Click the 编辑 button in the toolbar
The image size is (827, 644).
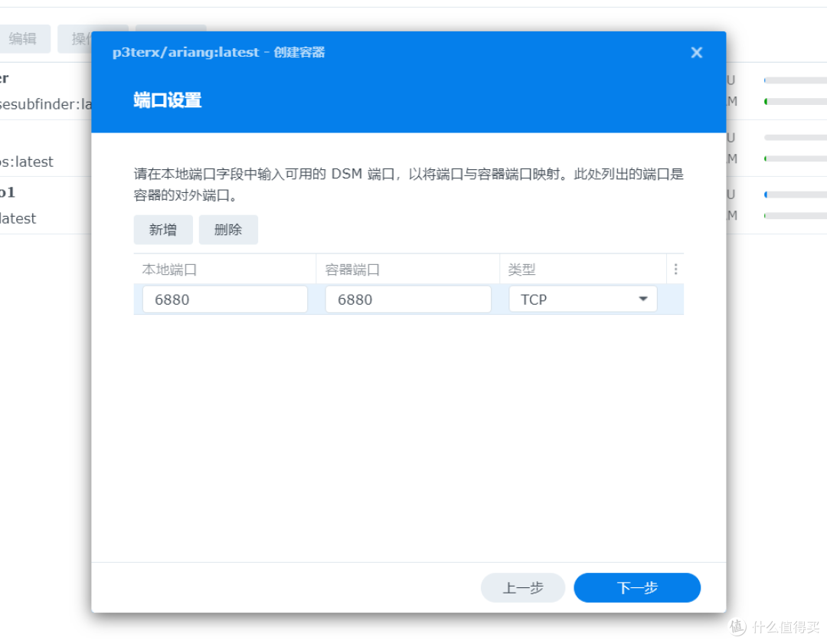[26, 38]
